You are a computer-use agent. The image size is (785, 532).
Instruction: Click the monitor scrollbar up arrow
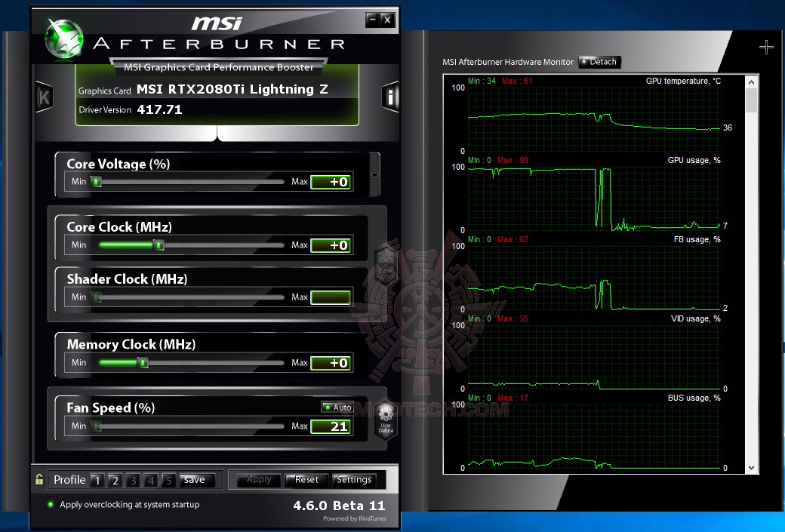click(751, 81)
